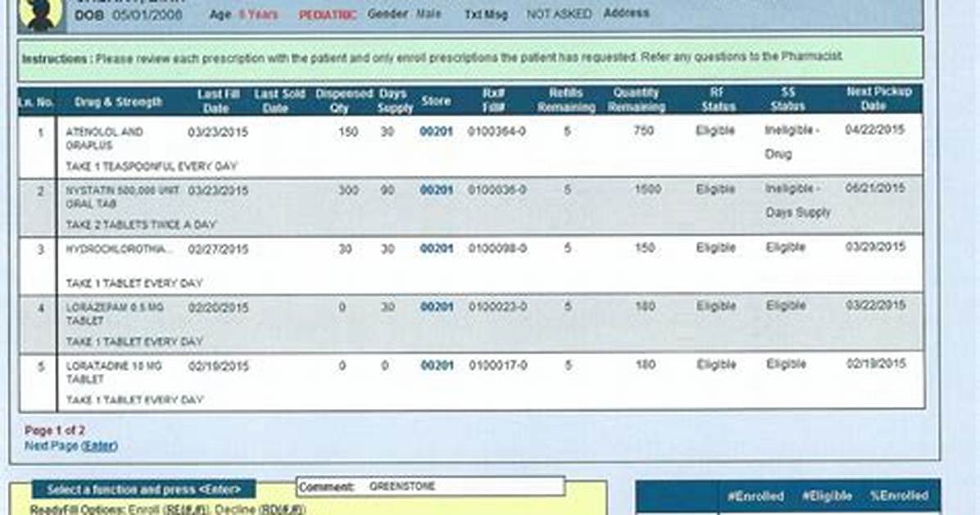
Task: Click the Drug & Strength column header
Action: (x=118, y=102)
